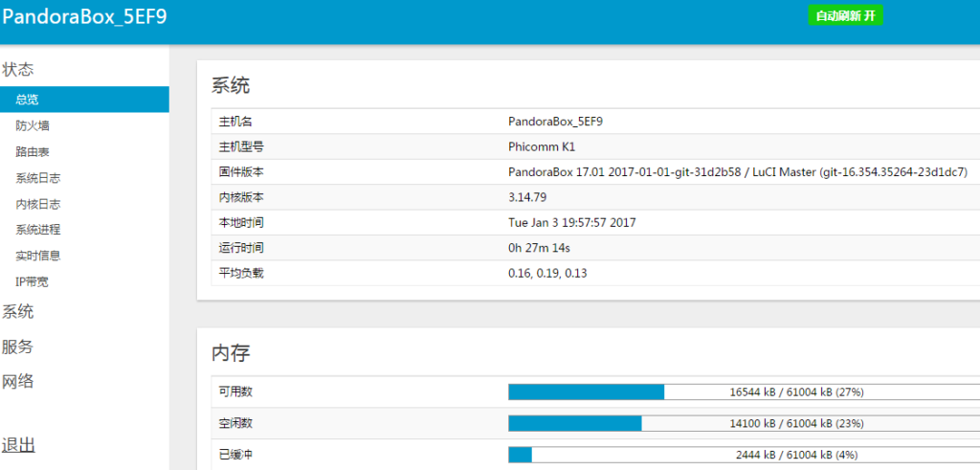980x470 pixels.
Task: Open 内核日志 in the sidebar
Action: (37, 204)
